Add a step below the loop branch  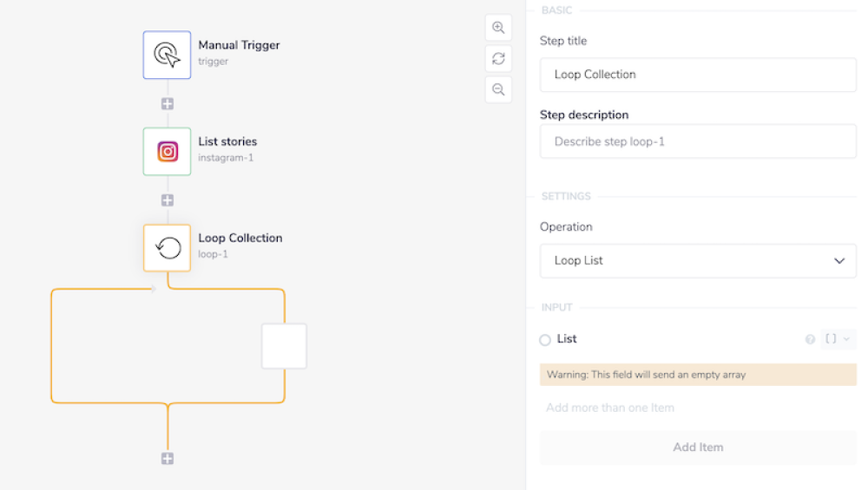pos(168,459)
